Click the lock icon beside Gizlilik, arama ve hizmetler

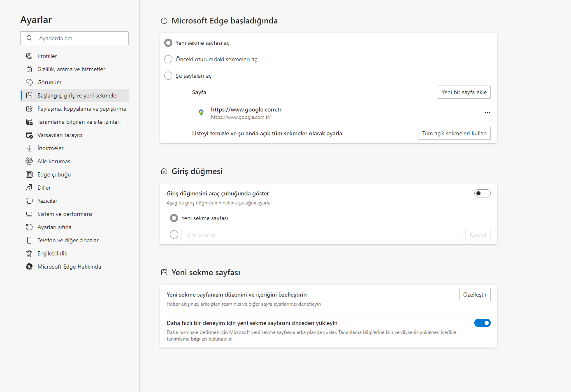29,69
